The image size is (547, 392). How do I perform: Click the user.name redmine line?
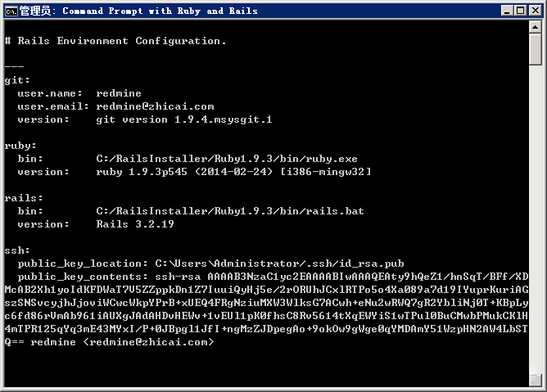point(74,93)
